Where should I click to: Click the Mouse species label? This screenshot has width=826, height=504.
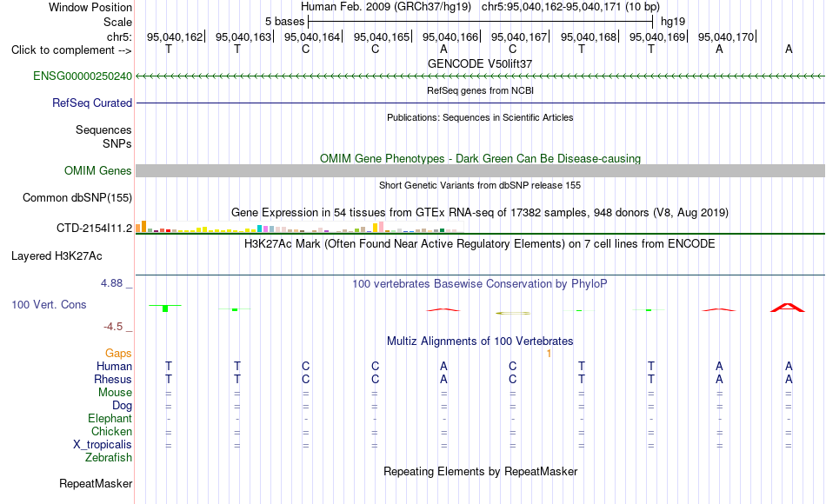click(115, 393)
